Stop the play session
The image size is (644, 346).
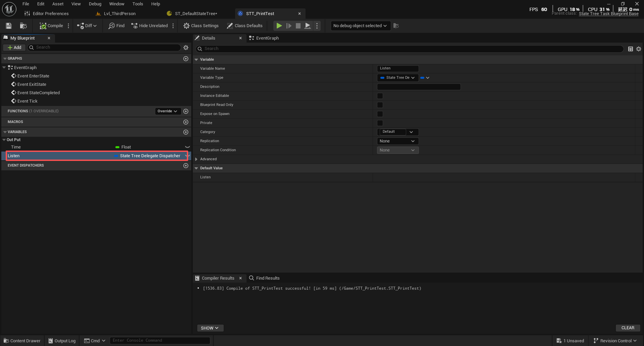click(x=298, y=26)
